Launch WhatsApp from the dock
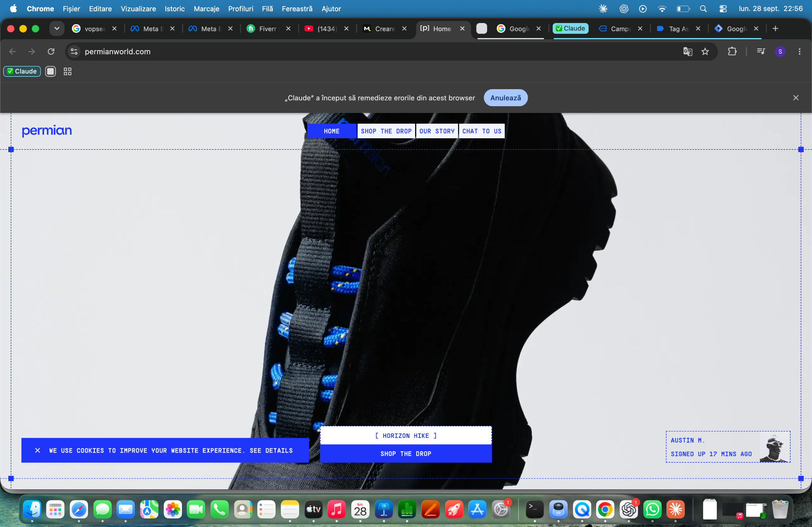Image resolution: width=812 pixels, height=527 pixels. point(652,510)
